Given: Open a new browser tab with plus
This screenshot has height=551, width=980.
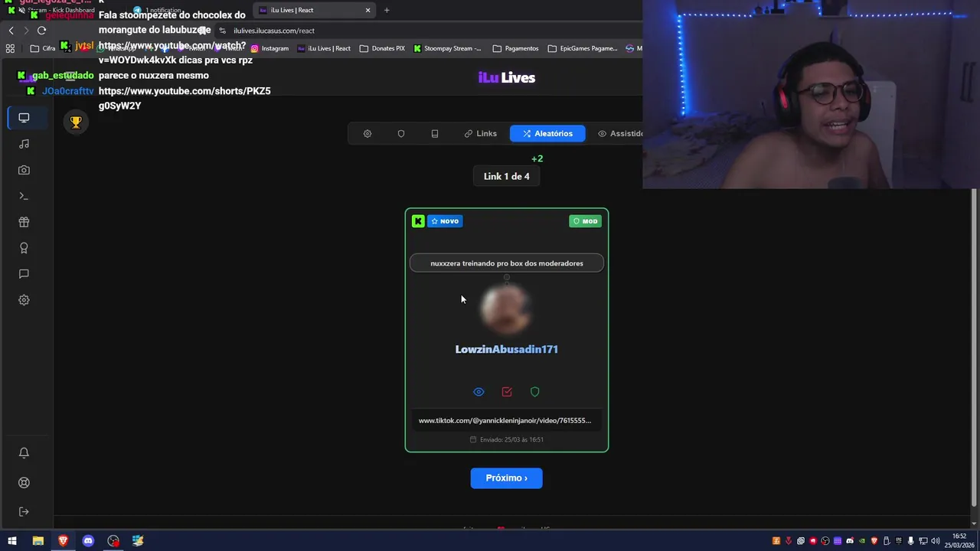Looking at the screenshot, I should (387, 10).
